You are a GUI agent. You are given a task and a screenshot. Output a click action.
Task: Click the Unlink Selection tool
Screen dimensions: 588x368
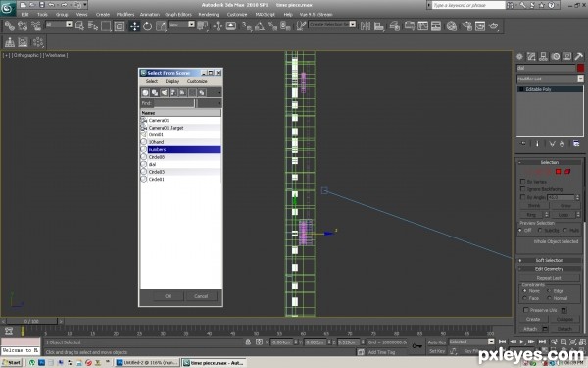[23, 26]
